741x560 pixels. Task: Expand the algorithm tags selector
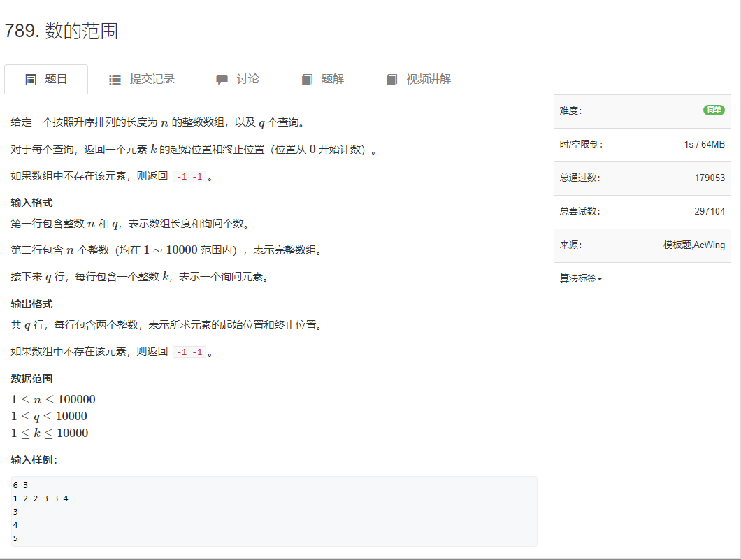coord(580,280)
